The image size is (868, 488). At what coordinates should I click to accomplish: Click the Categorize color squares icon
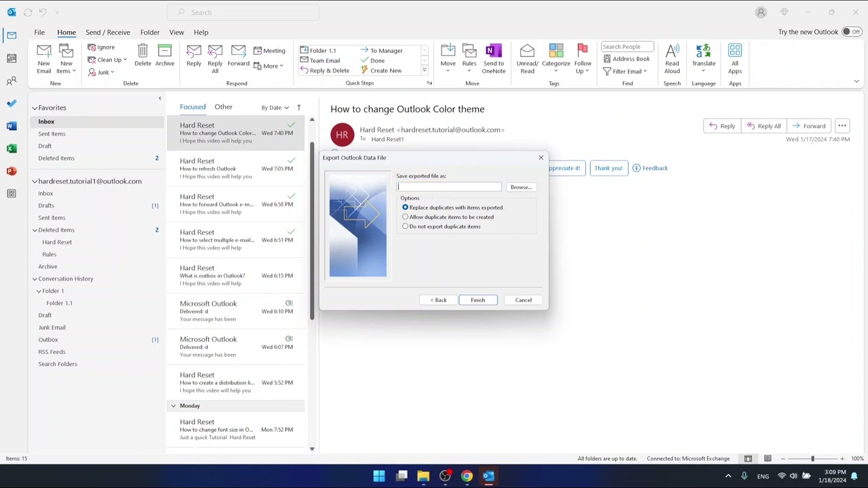click(x=556, y=52)
